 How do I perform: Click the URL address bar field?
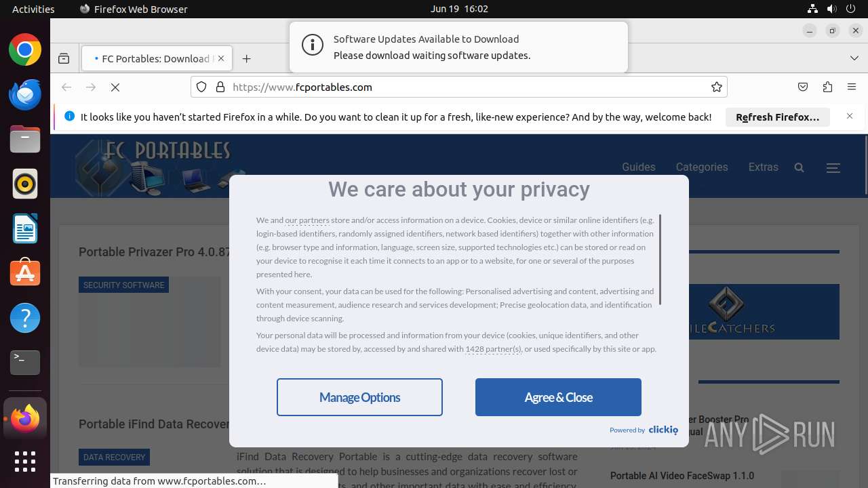(x=461, y=87)
